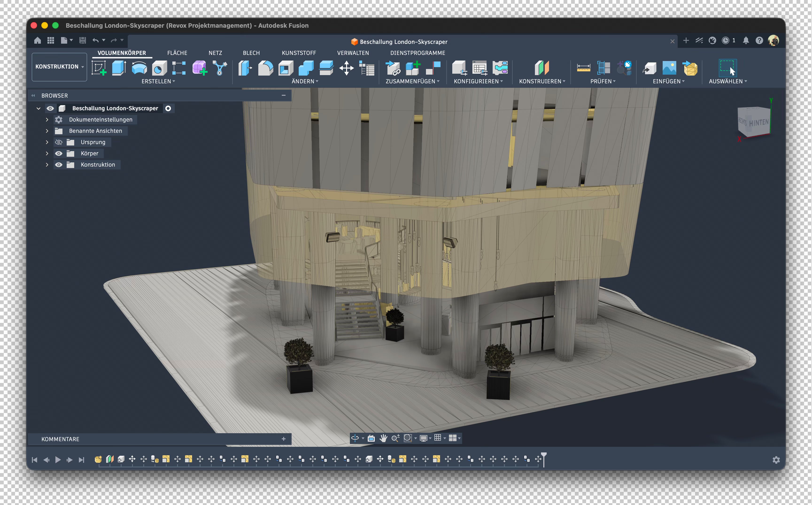The image size is (812, 505).
Task: Switch to the DIENSTPROGRAMME tab
Action: 418,53
